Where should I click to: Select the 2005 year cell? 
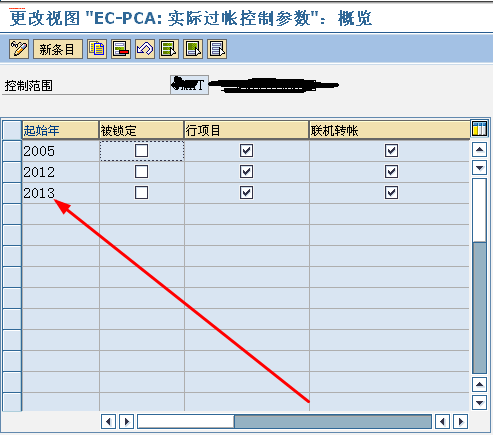(x=60, y=151)
